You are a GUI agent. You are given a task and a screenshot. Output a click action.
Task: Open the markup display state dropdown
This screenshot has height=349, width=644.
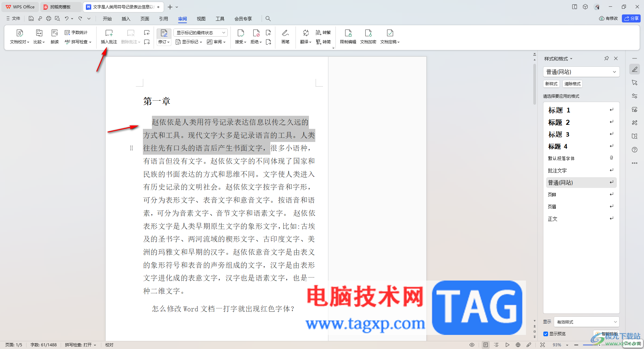point(201,33)
